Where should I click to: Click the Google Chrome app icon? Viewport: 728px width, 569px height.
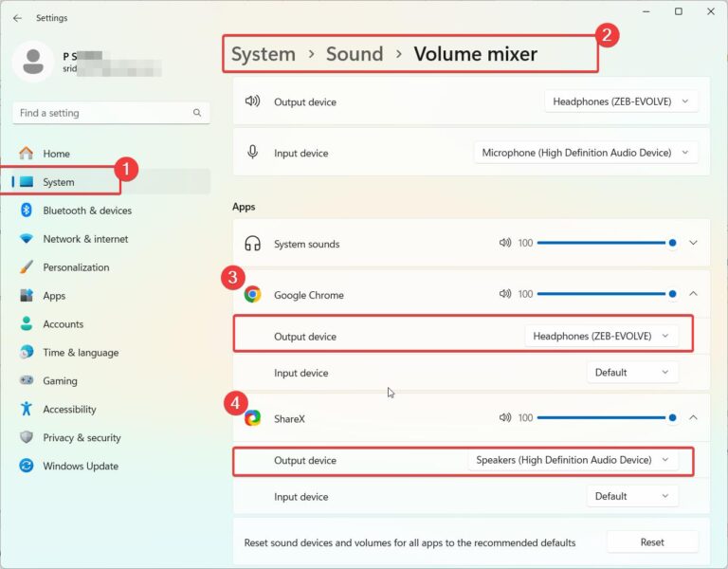252,295
